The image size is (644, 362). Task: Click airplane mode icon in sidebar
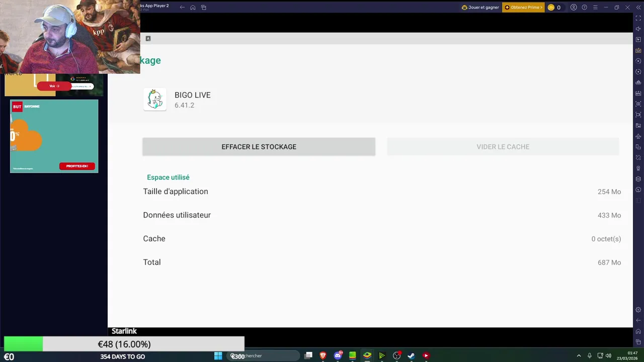point(638,136)
